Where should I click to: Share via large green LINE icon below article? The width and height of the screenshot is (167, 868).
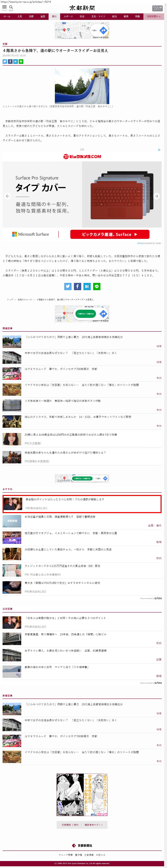pos(96,286)
